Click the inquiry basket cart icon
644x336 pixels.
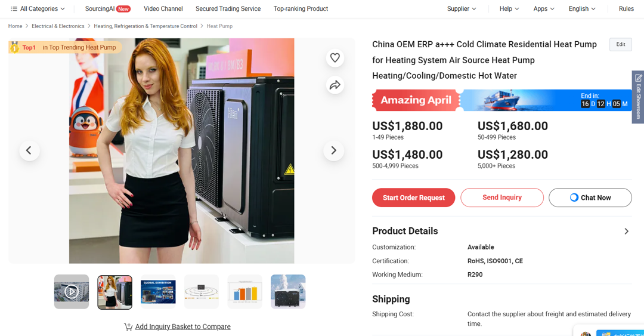coord(128,326)
